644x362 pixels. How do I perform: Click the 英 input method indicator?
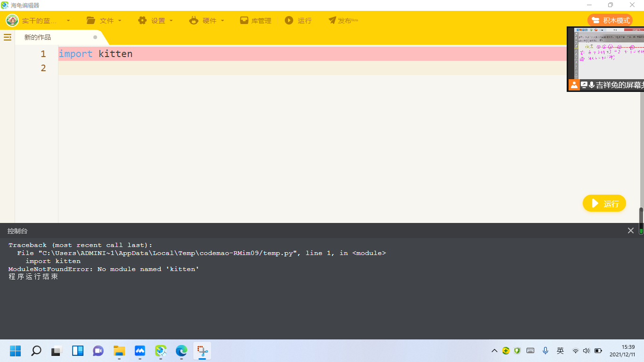561,351
